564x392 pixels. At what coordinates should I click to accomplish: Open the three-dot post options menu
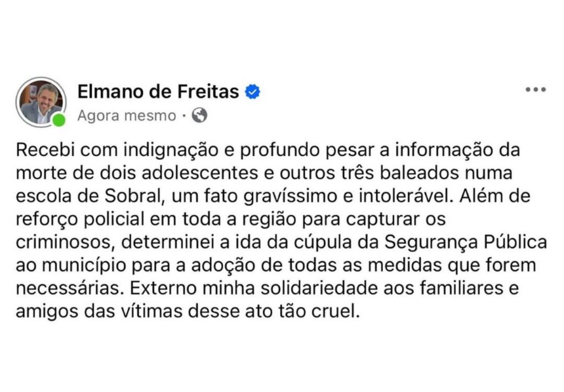(x=535, y=90)
